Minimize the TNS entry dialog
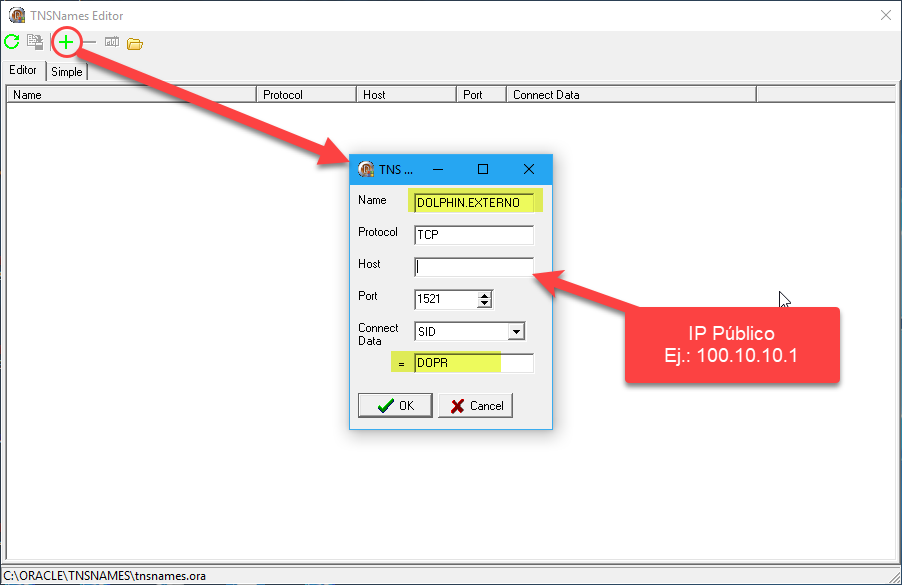Viewport: 902px width, 585px height. click(x=438, y=169)
